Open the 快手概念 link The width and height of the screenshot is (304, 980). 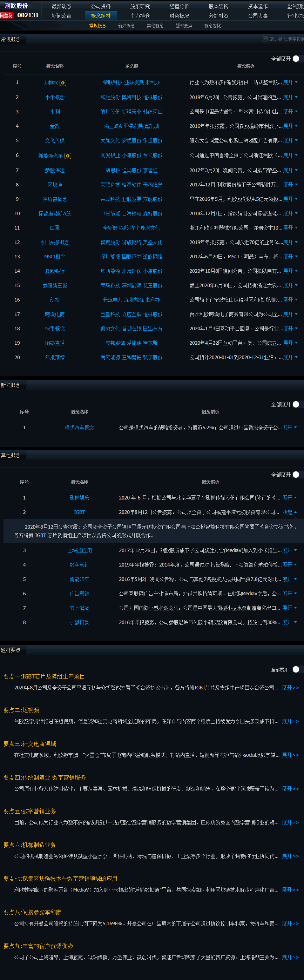click(x=55, y=329)
